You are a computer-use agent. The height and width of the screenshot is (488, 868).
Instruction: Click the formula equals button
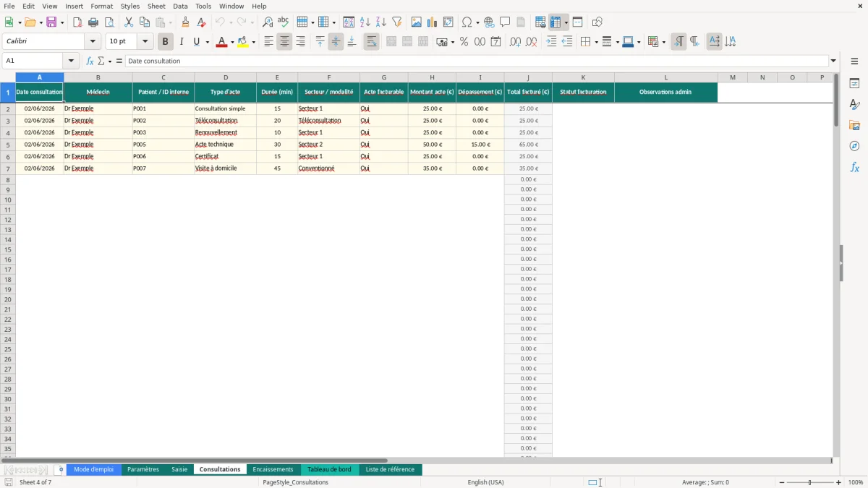click(x=119, y=61)
